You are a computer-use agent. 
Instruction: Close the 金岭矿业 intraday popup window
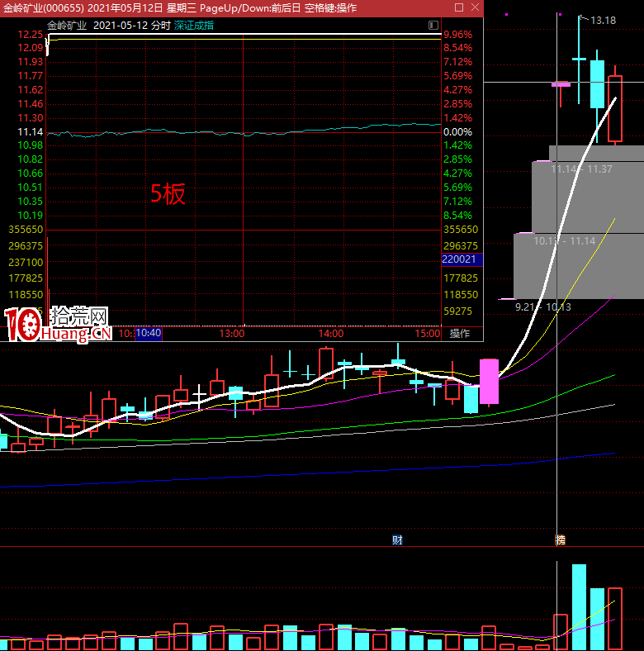[x=475, y=7]
